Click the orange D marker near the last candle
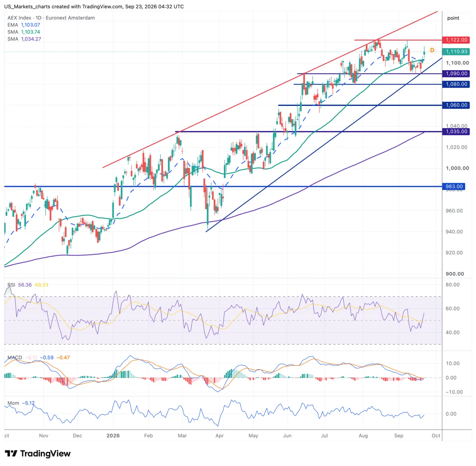Screen dimensions: 476x466 pos(432,50)
